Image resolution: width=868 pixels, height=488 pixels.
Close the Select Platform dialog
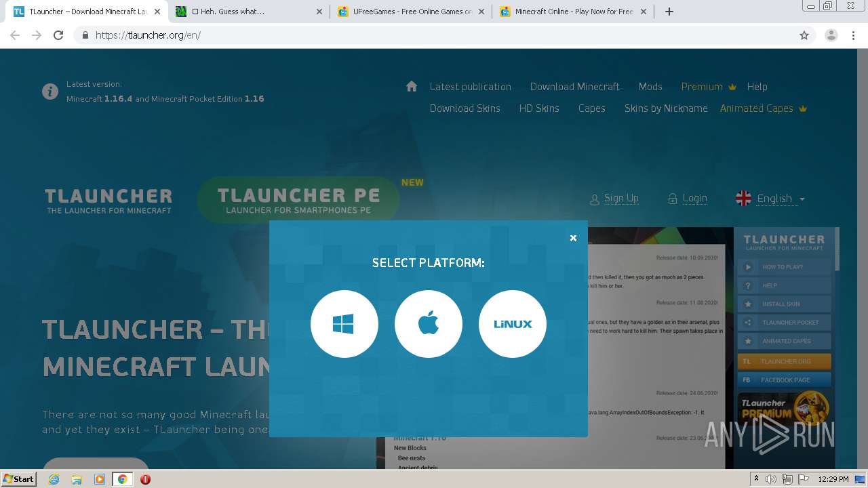point(573,238)
